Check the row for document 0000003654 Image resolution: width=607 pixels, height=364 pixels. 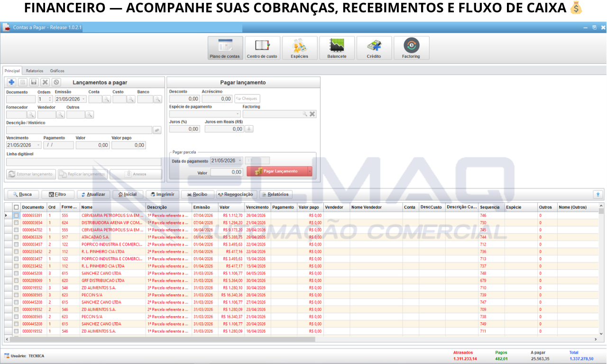[x=16, y=222]
